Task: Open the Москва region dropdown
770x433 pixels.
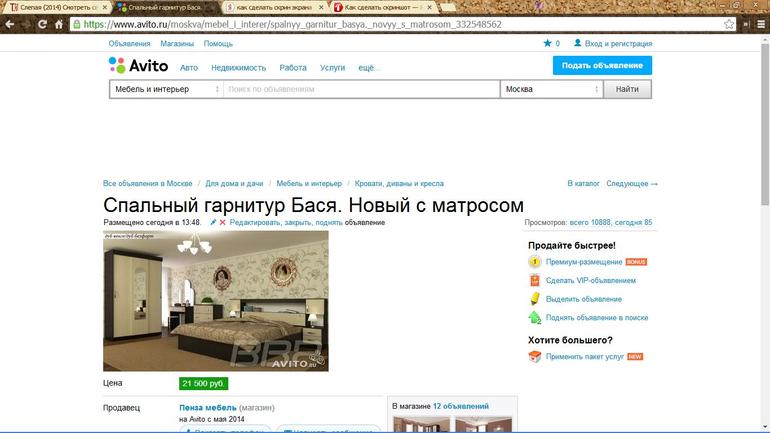Action: 551,89
